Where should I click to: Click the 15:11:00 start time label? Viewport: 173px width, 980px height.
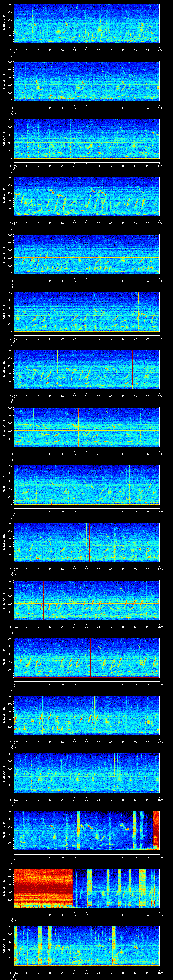click(13, 627)
